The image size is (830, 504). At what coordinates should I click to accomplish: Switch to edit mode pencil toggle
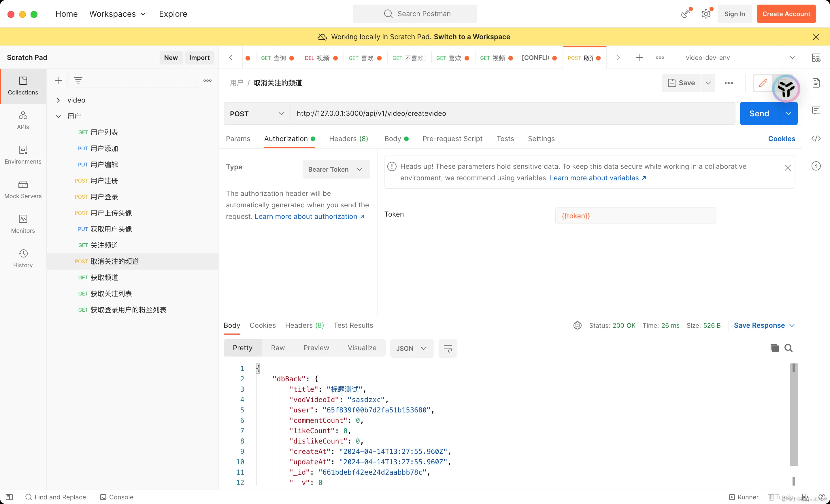click(763, 83)
